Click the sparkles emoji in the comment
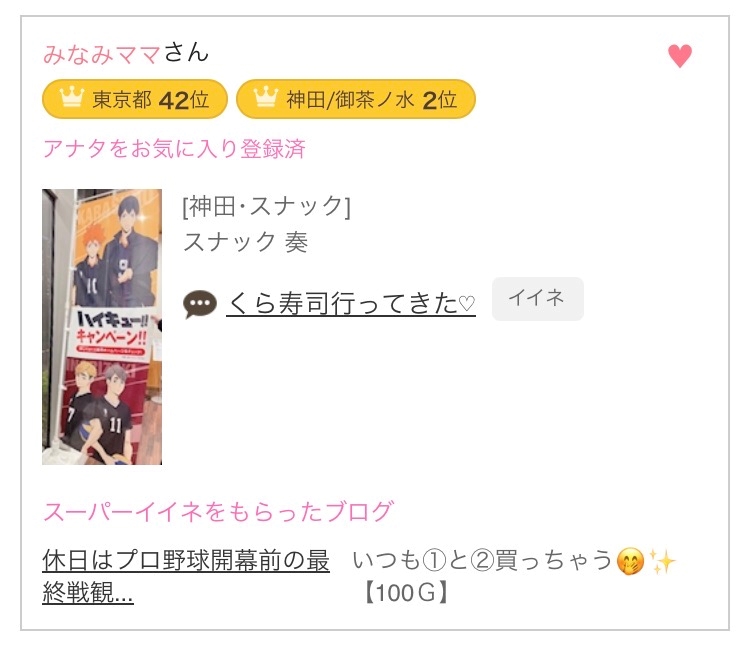This screenshot has width=750, height=645. click(662, 561)
